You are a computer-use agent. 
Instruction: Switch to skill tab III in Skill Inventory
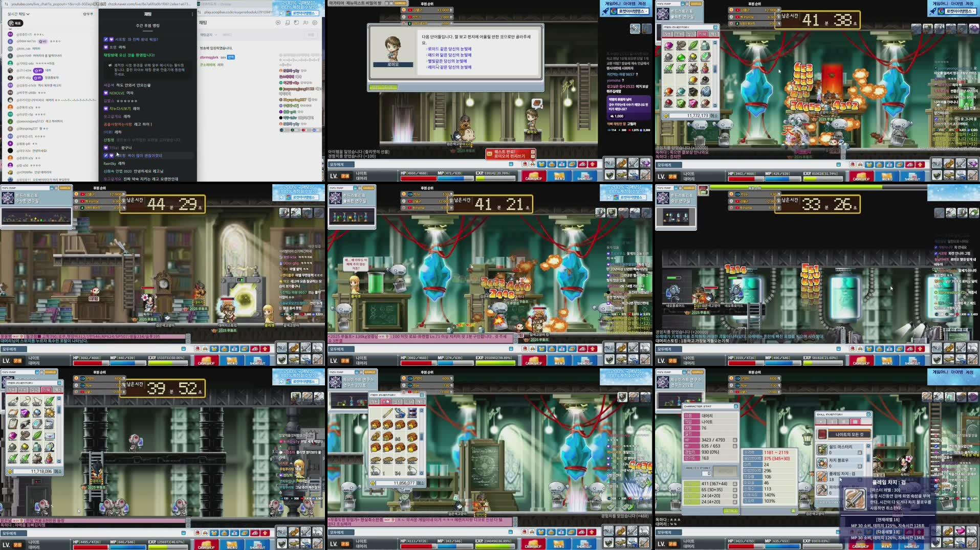tap(855, 422)
